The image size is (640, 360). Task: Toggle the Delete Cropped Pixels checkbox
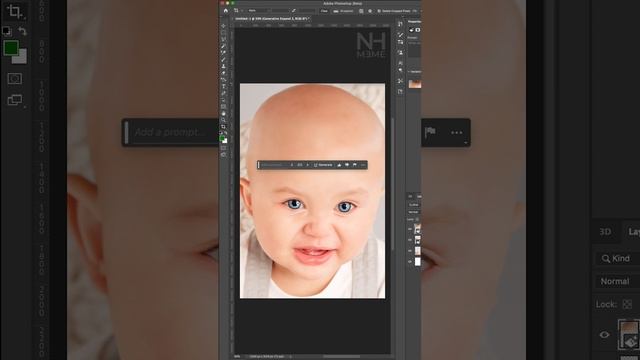(x=379, y=11)
